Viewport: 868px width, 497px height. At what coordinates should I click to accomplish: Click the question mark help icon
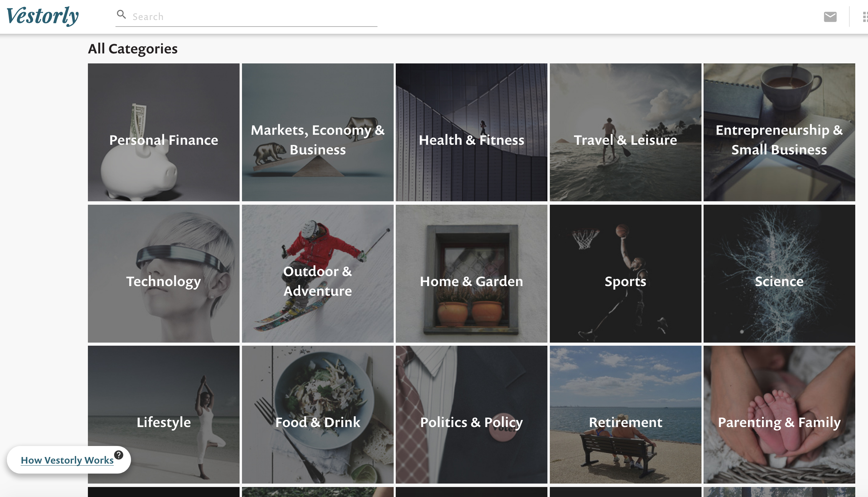pyautogui.click(x=119, y=455)
